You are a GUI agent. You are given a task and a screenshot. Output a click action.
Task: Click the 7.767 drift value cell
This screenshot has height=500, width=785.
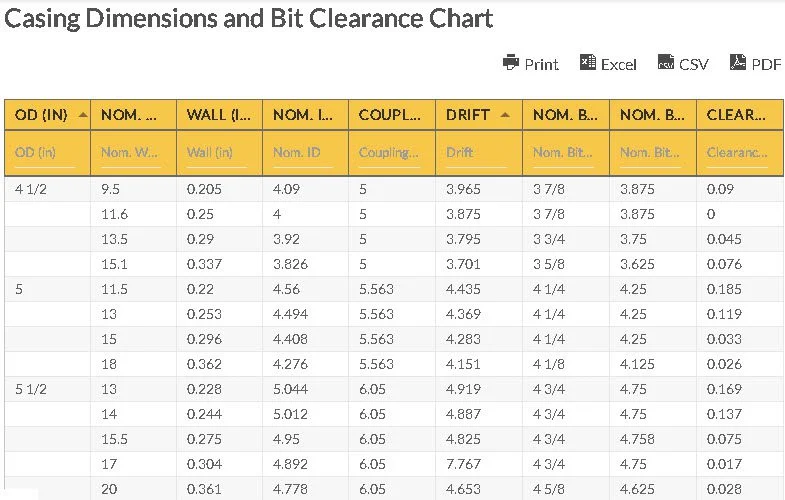coord(463,463)
